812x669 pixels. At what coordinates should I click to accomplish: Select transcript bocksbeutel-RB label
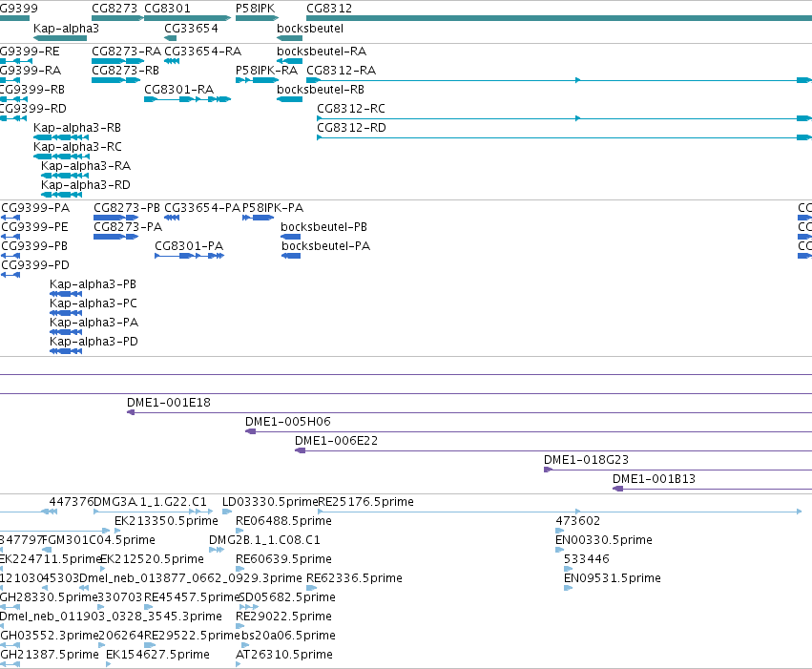[321, 89]
